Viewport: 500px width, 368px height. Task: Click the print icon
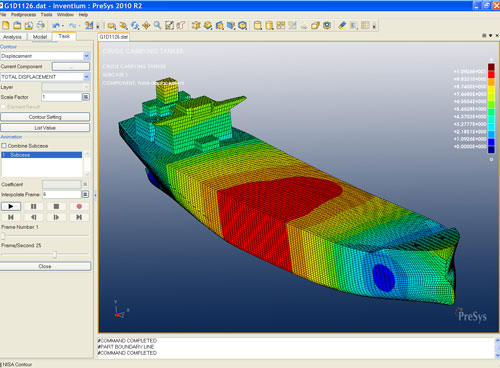(40, 25)
